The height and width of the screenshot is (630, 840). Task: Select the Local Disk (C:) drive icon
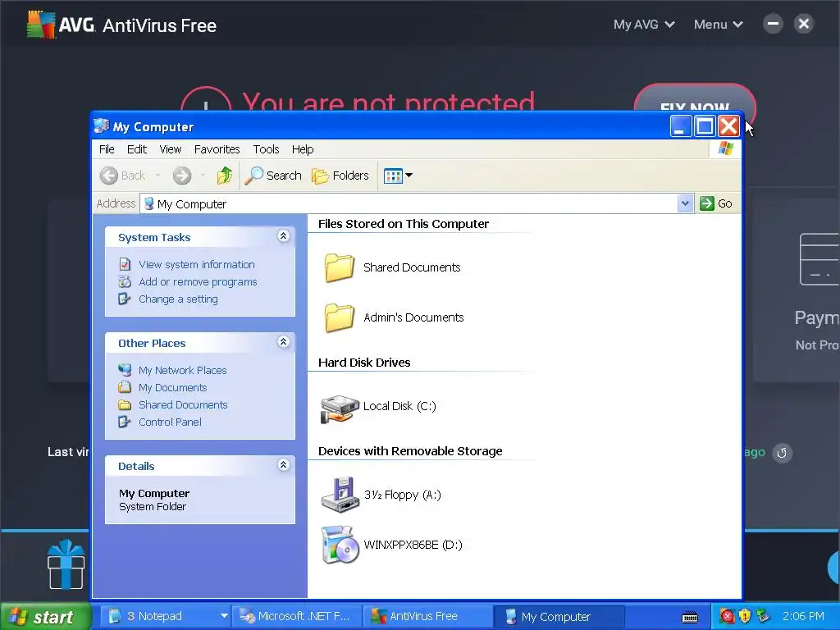[x=340, y=409]
